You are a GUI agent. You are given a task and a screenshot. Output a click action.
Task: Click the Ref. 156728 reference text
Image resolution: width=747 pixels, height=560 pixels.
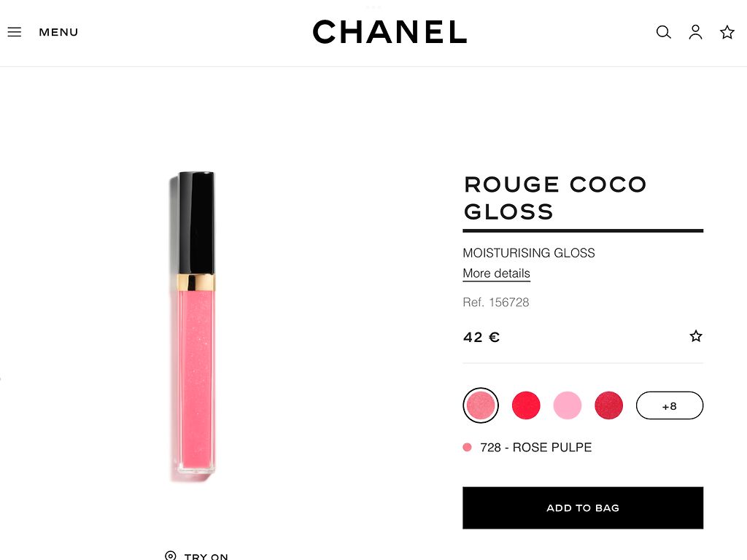point(496,303)
